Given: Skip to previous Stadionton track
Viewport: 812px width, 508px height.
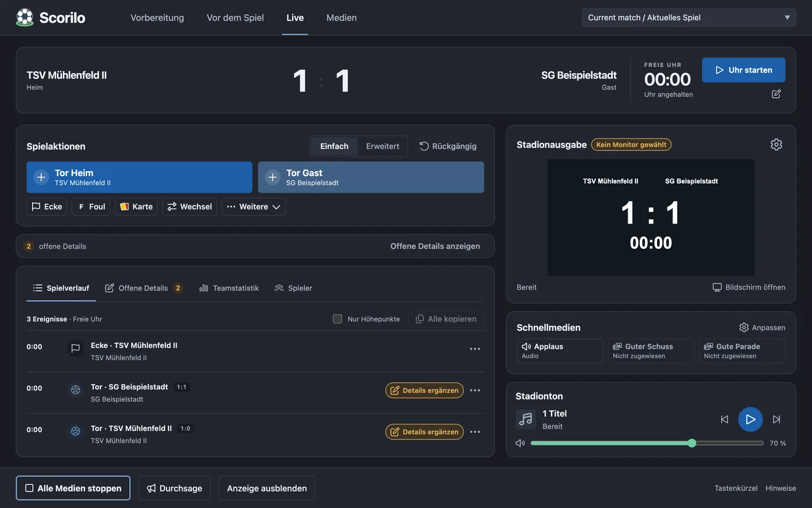Looking at the screenshot, I should point(725,419).
